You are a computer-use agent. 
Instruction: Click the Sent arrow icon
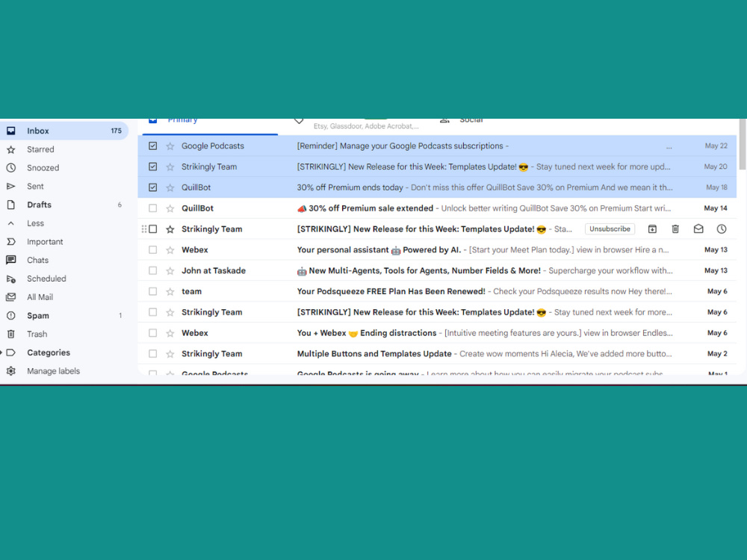pos(11,186)
